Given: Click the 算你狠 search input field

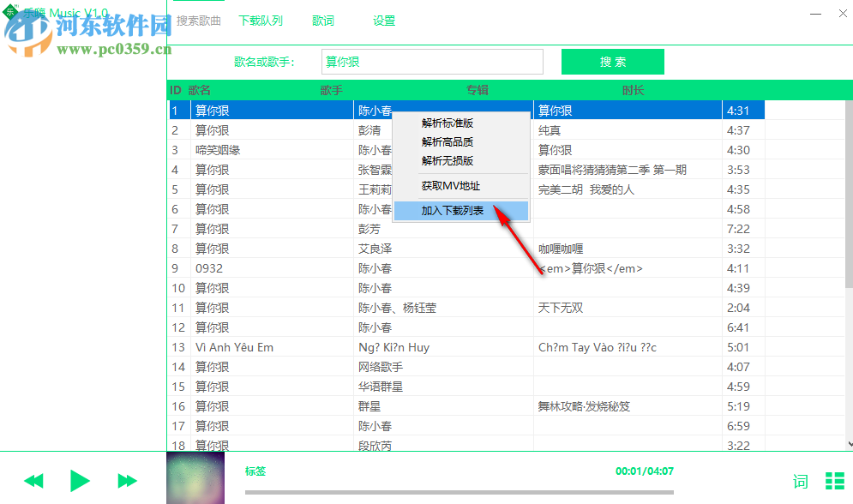Looking at the screenshot, I should point(433,62).
